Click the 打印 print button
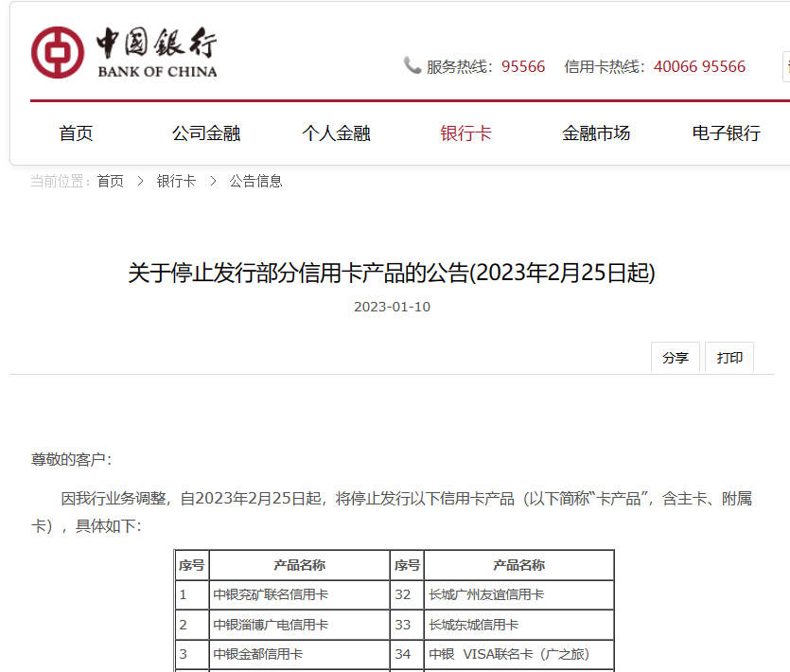Viewport: 790px width, 672px height. [729, 358]
